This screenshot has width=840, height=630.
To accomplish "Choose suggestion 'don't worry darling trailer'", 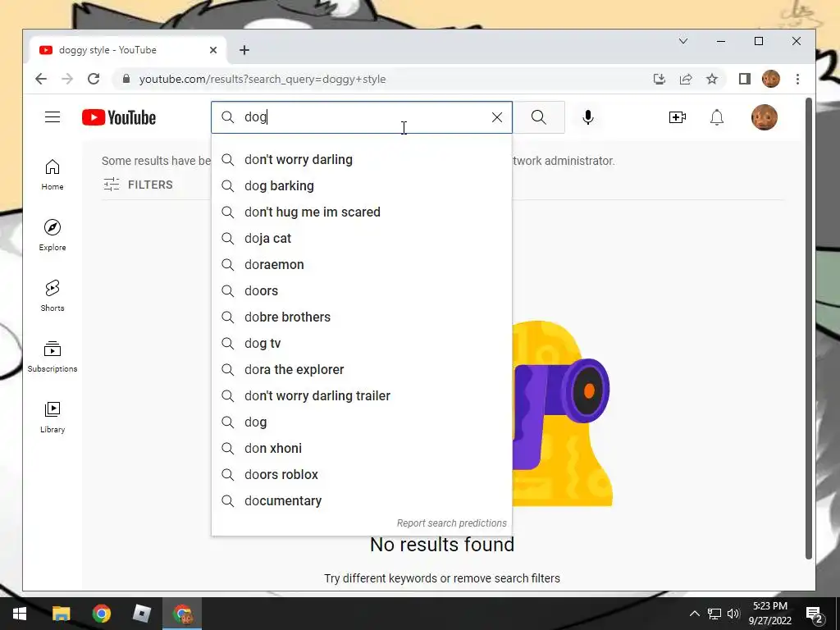I will (x=362, y=396).
